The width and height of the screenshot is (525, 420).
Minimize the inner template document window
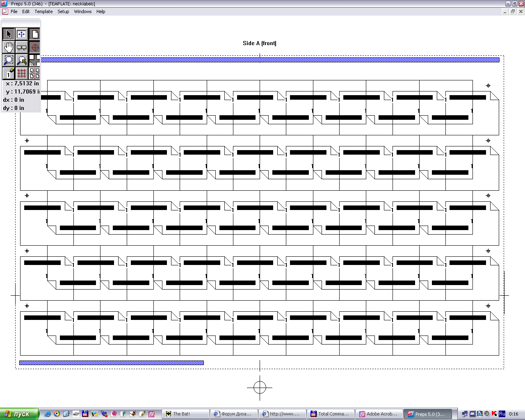click(505, 11)
